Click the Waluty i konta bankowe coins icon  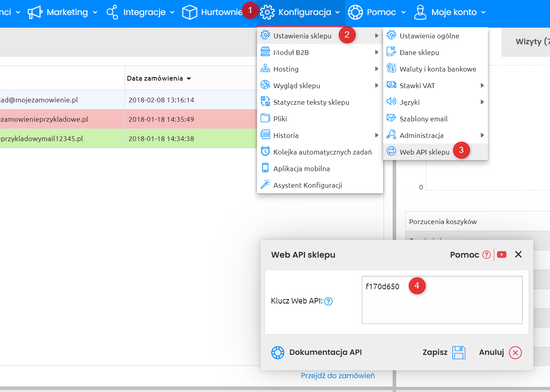click(391, 68)
